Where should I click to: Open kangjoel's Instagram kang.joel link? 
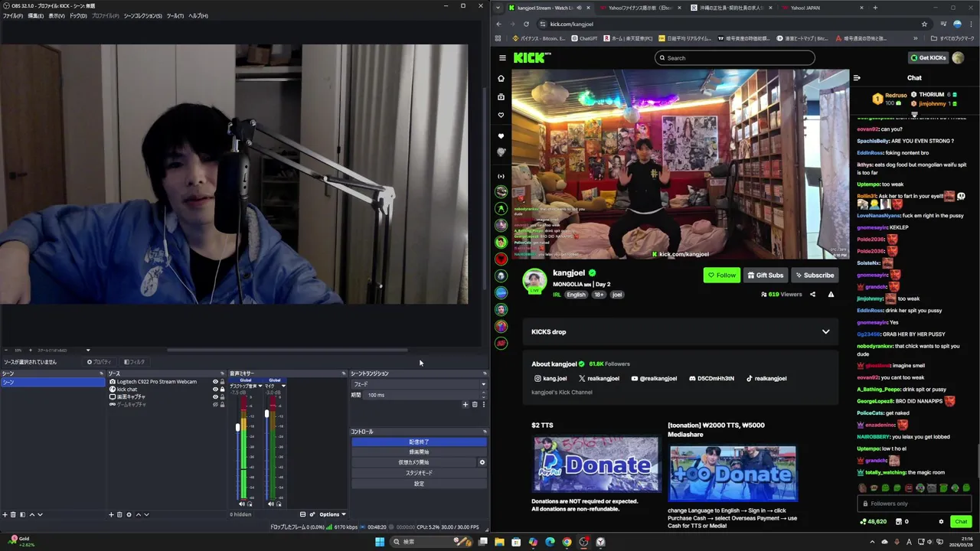[x=550, y=378]
